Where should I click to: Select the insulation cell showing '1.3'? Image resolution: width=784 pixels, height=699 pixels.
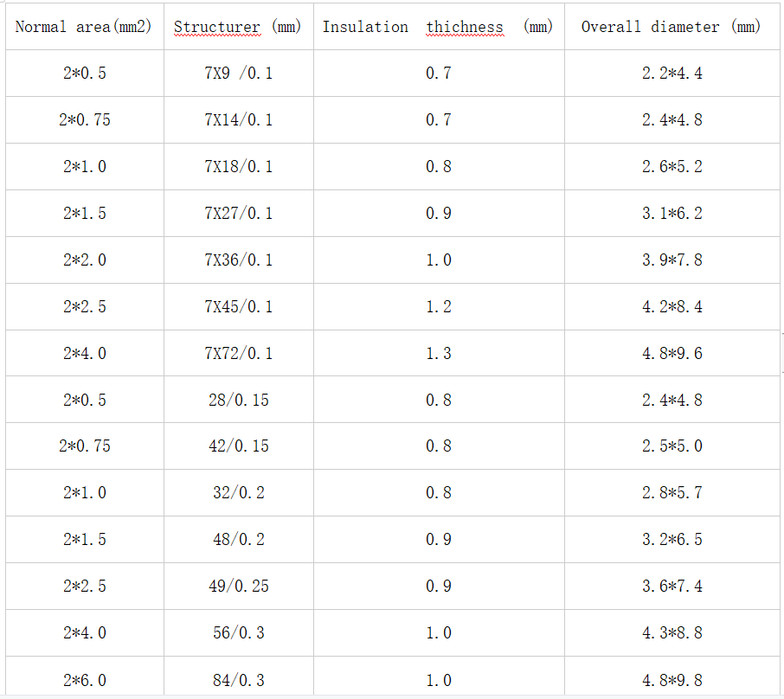[439, 353]
